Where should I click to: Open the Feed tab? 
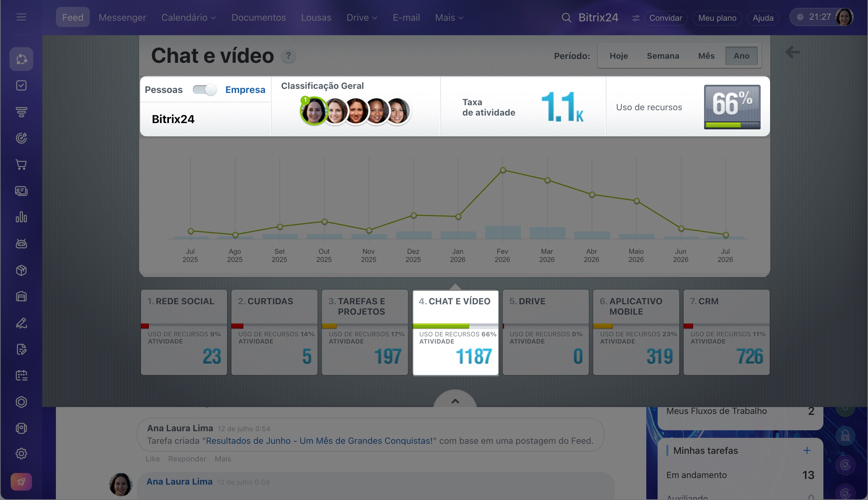pos(73,17)
